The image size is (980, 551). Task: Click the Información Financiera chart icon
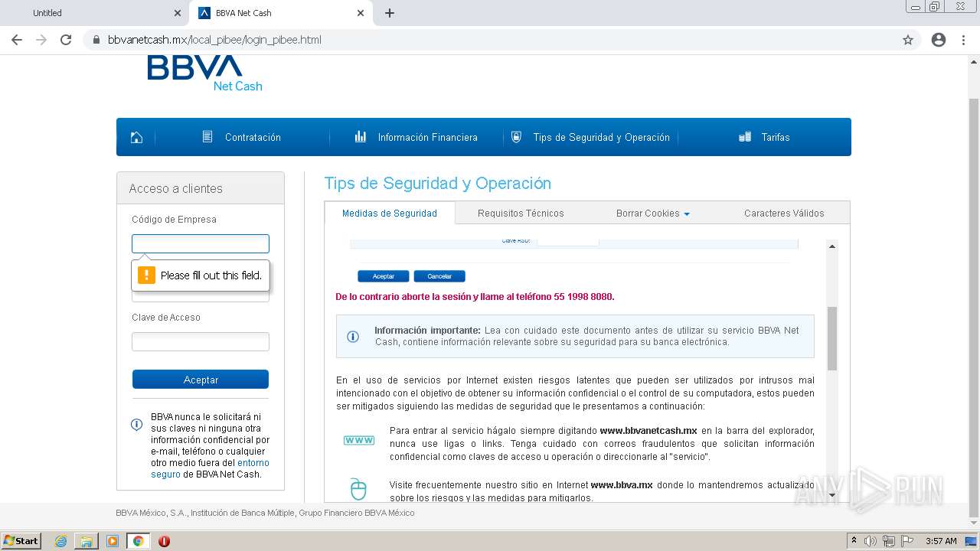pyautogui.click(x=361, y=137)
